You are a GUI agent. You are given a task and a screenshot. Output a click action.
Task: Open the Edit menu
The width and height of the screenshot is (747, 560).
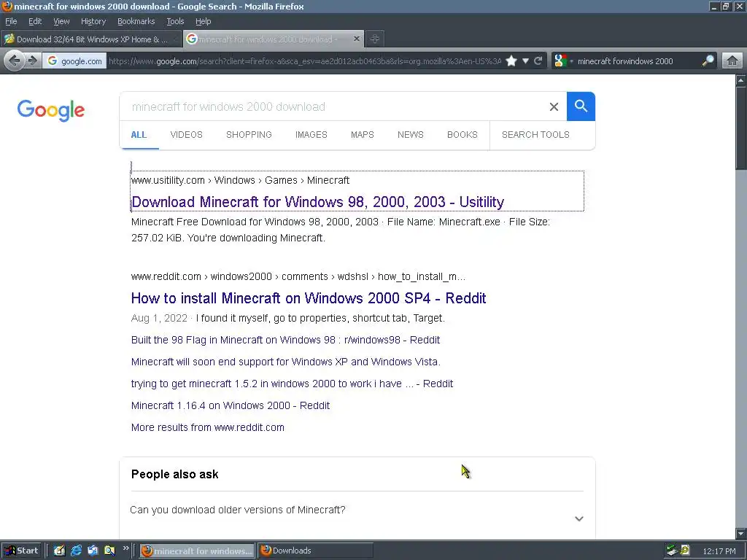click(35, 21)
